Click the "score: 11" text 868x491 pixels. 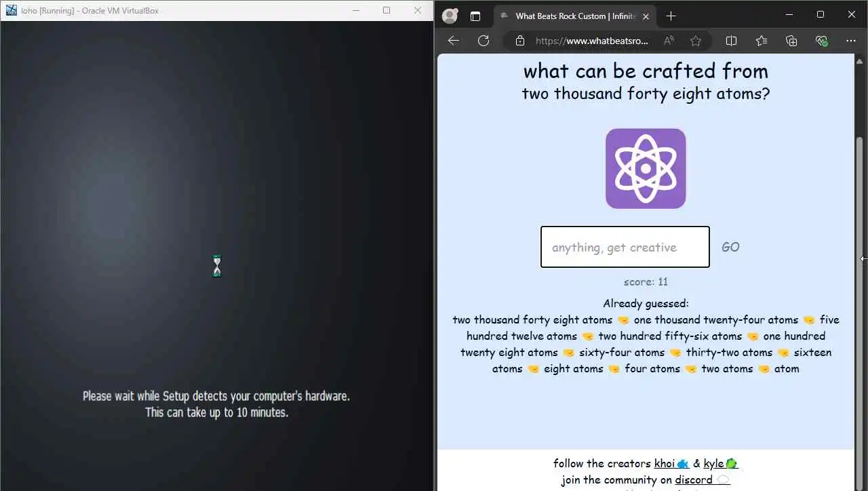[646, 282]
